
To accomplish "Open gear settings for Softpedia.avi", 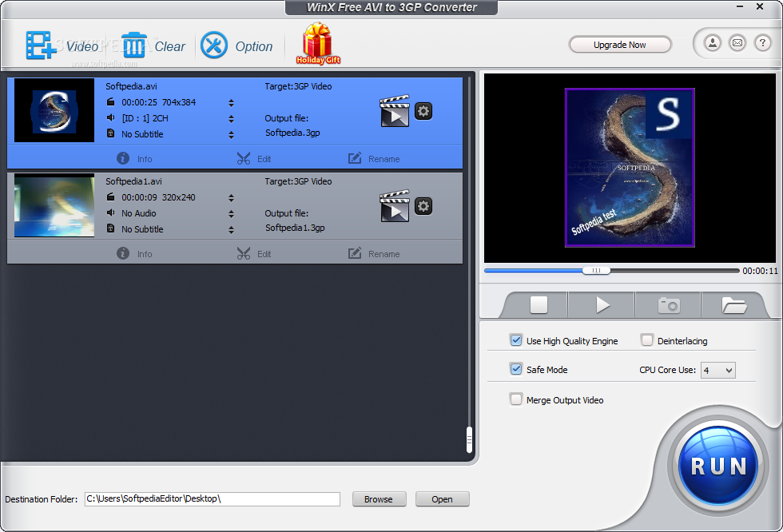I will 423,111.
